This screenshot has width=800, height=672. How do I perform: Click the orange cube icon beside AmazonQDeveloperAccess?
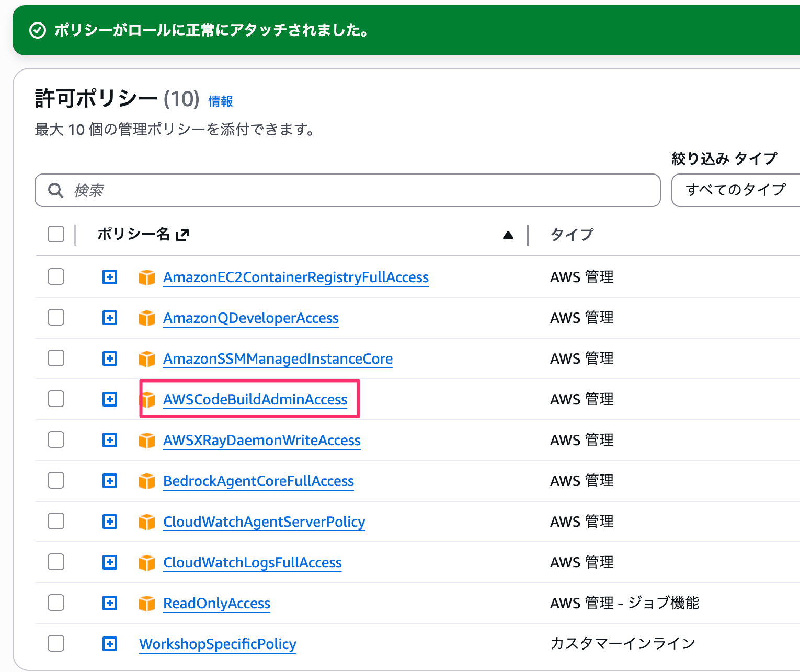click(x=146, y=318)
